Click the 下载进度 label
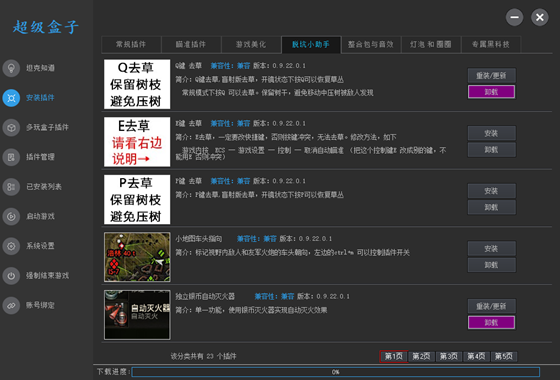 pos(113,372)
